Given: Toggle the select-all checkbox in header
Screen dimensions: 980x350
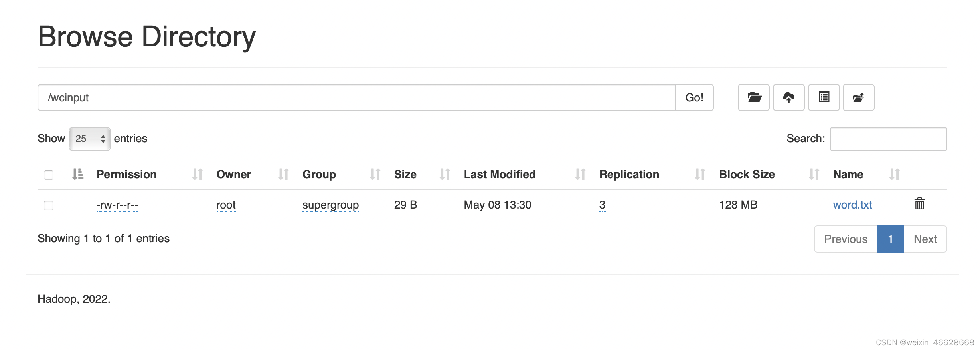Looking at the screenshot, I should [x=49, y=175].
